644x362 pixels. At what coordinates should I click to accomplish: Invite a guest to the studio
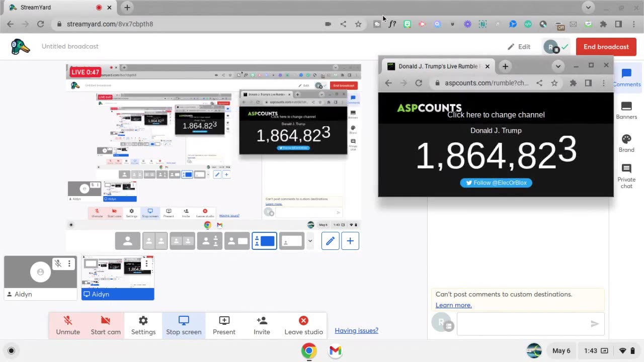262,325
